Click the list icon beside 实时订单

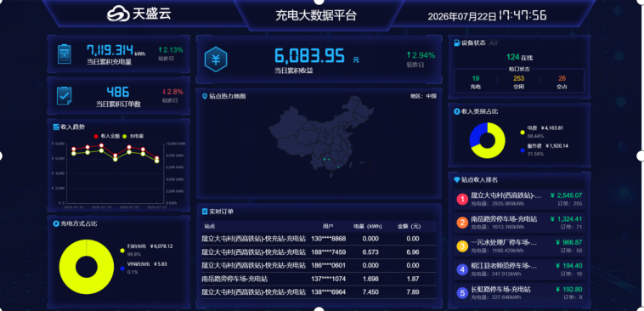(205, 212)
